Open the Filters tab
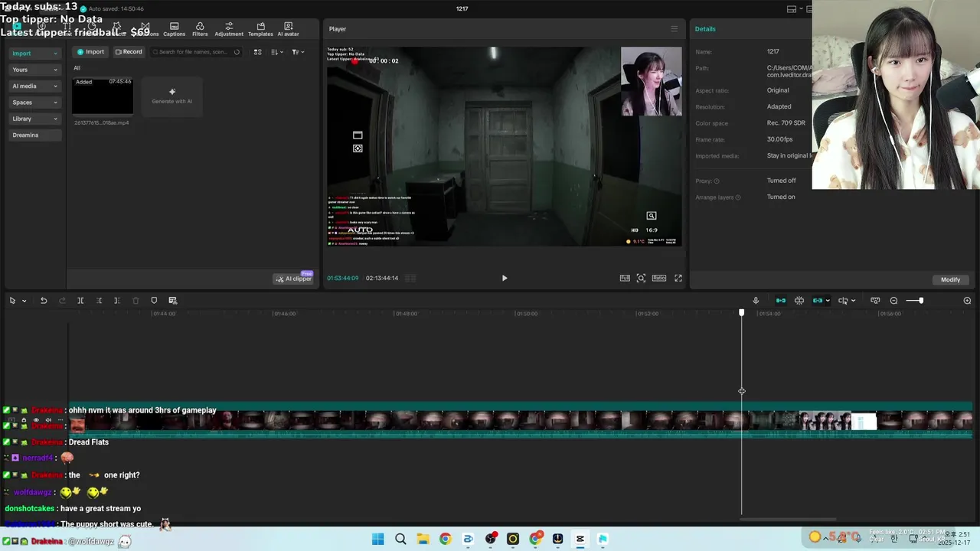980x551 pixels. (200, 29)
